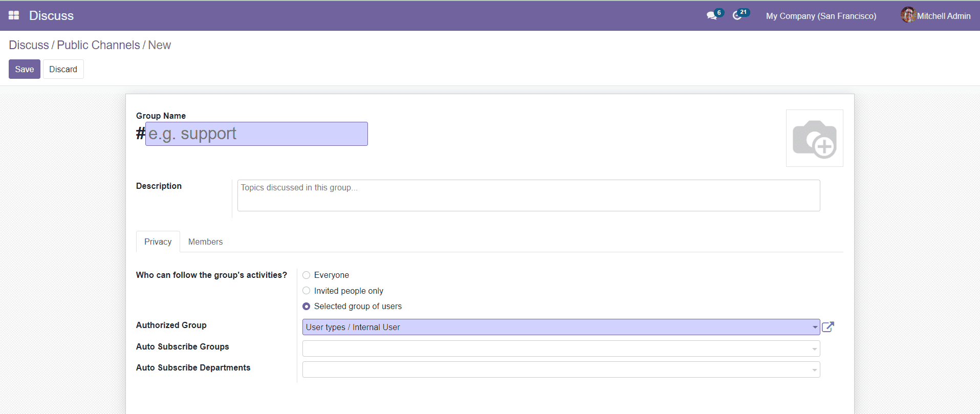The image size is (980, 414).
Task: Click the Discard button
Action: pos(63,69)
